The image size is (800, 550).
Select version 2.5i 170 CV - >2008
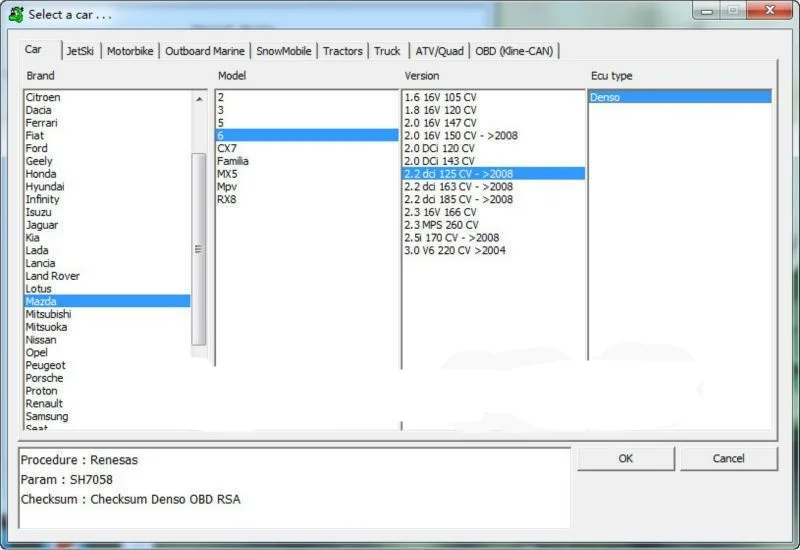pos(494,237)
